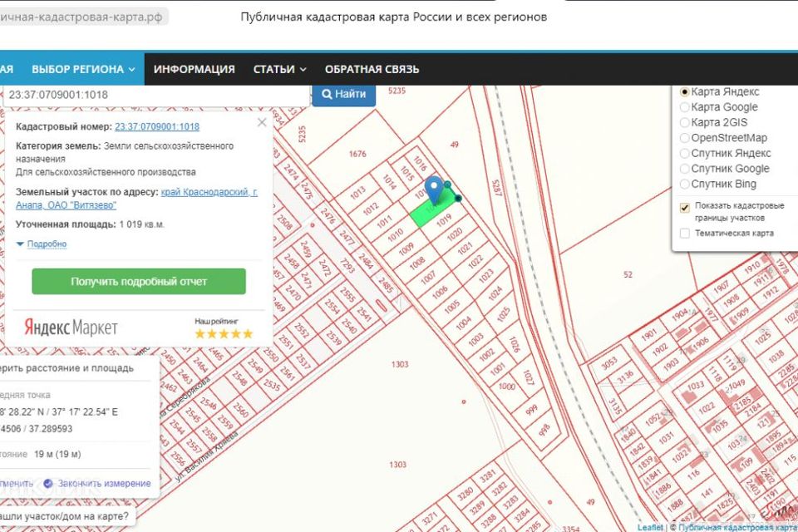The height and width of the screenshot is (532, 798).
Task: Open the Информация menu item
Action: click(x=194, y=69)
